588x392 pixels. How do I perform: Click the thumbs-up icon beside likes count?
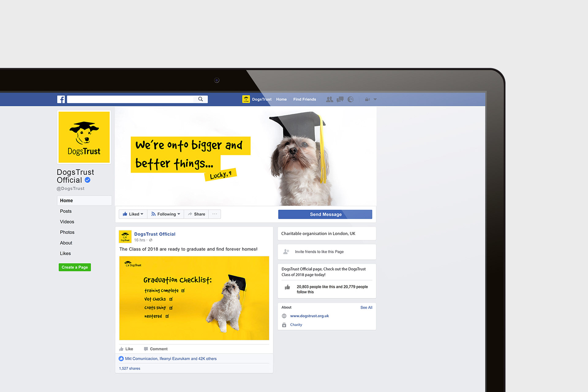pos(287,287)
